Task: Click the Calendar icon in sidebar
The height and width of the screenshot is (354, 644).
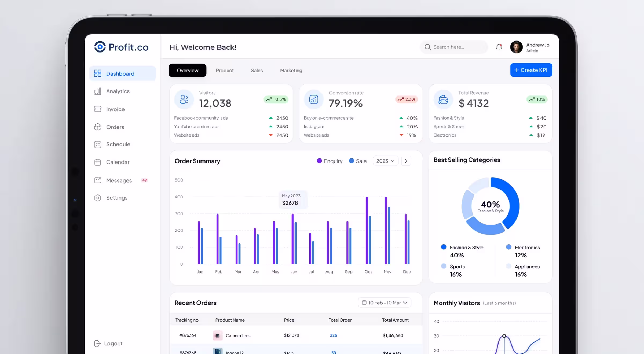Action: [x=98, y=162]
